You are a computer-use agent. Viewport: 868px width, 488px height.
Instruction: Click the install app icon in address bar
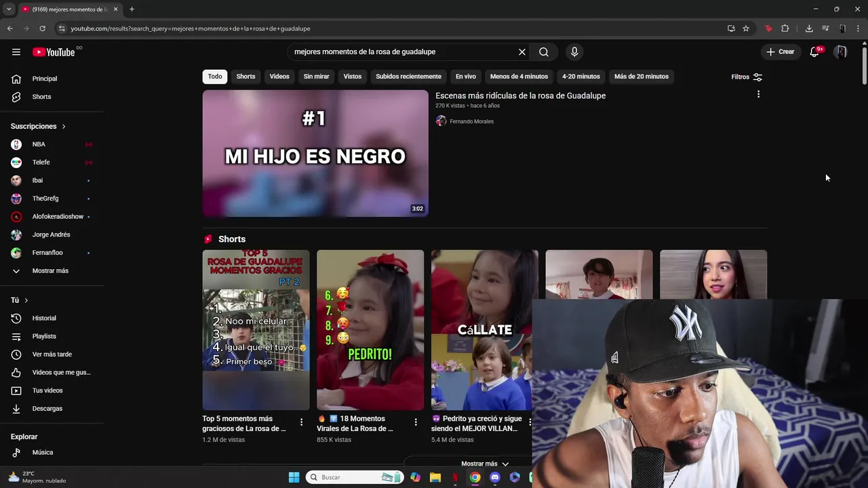coord(731,28)
